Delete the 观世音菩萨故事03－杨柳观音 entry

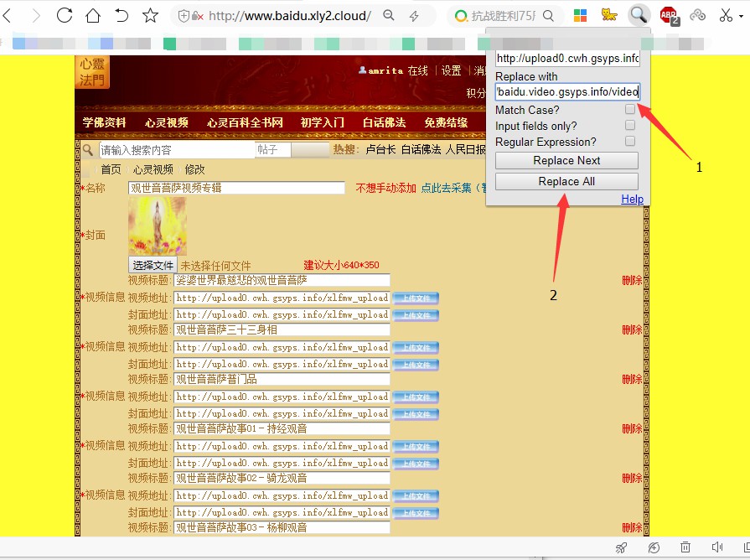tap(631, 528)
